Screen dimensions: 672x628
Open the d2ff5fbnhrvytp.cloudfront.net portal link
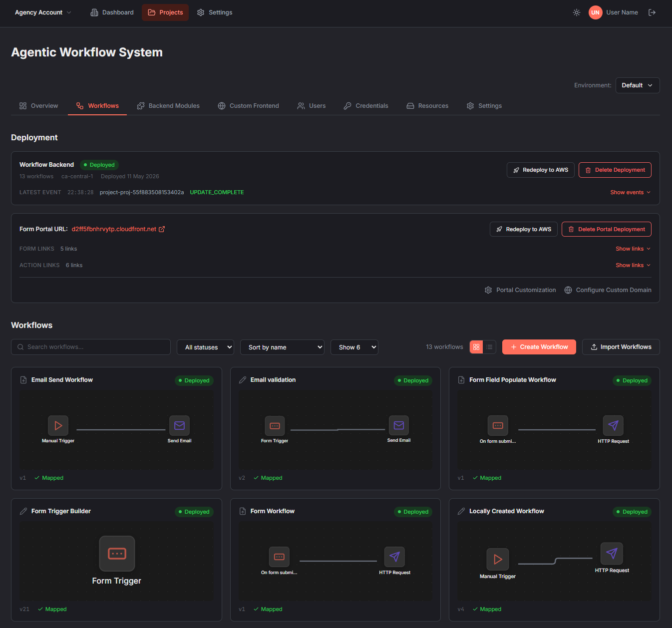[114, 229]
